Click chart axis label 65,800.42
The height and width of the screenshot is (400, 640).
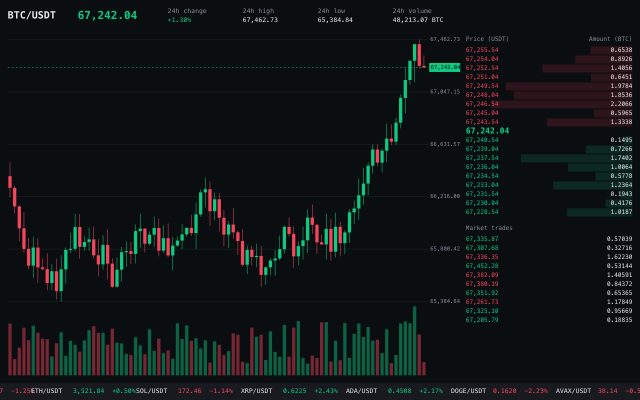pyautogui.click(x=445, y=249)
